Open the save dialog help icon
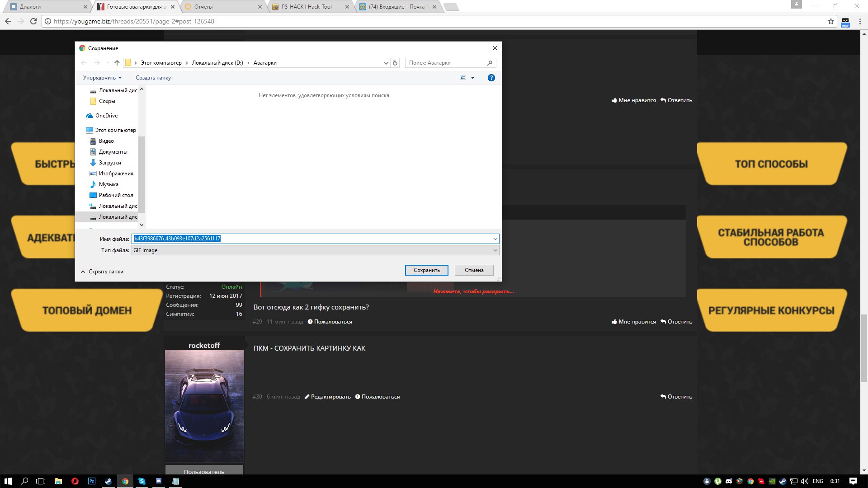 click(x=491, y=78)
